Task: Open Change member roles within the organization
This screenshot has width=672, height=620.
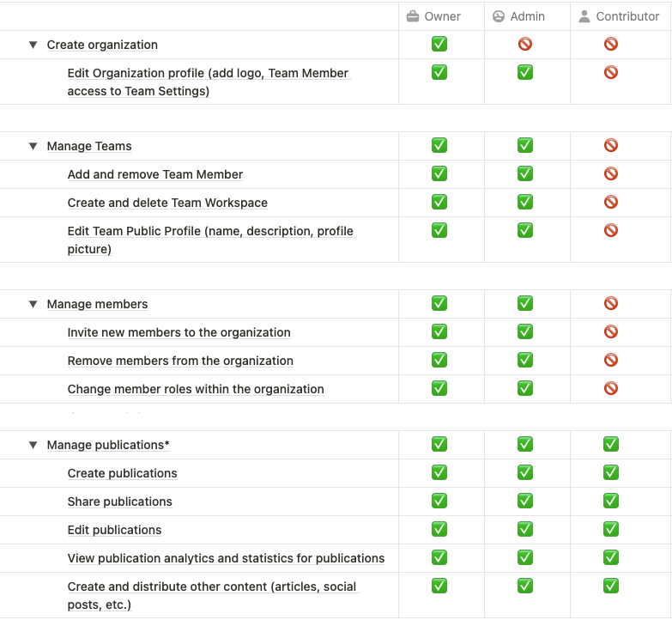Action: tap(196, 389)
